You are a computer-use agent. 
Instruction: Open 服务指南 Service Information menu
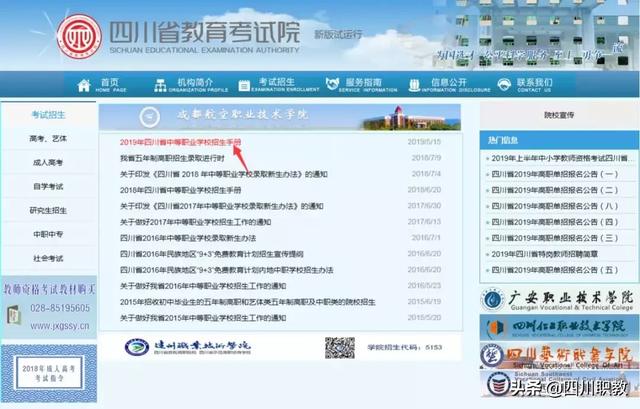click(x=361, y=85)
